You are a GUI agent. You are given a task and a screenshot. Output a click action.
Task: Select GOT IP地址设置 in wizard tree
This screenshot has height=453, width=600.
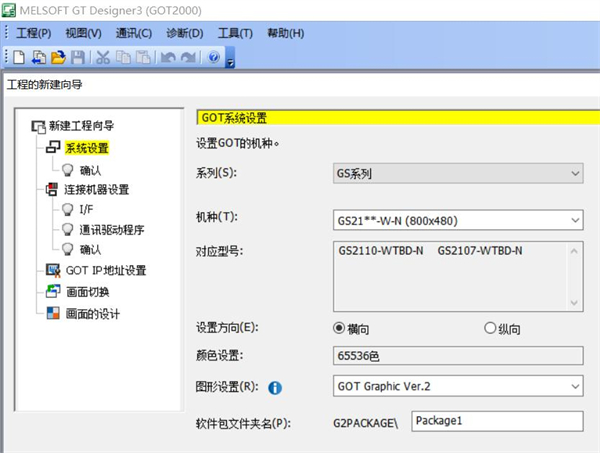106,270
